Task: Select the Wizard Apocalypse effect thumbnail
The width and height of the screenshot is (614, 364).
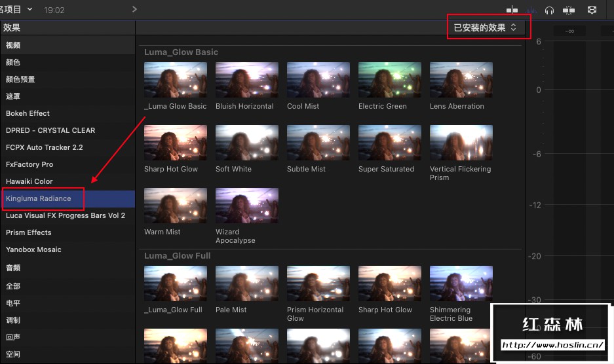Action: point(246,206)
